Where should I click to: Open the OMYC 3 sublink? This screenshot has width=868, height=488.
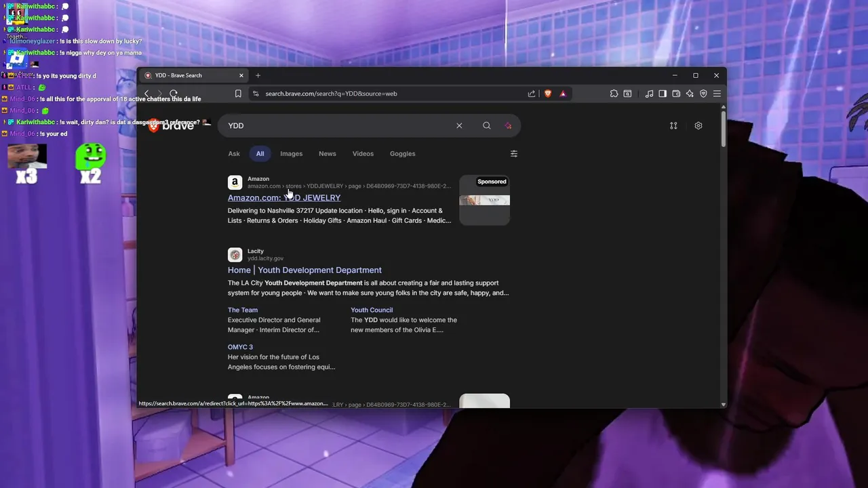click(x=240, y=347)
